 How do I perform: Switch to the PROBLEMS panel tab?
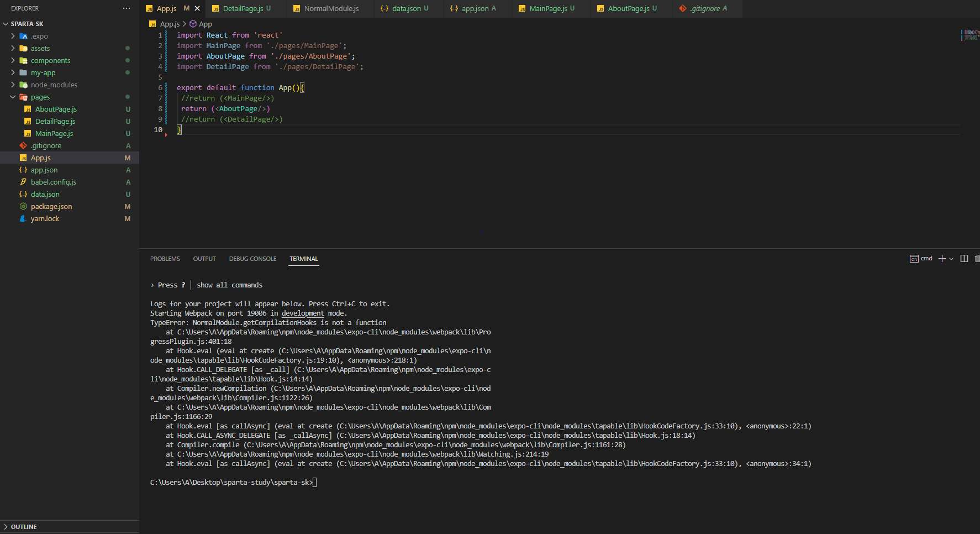coord(165,259)
